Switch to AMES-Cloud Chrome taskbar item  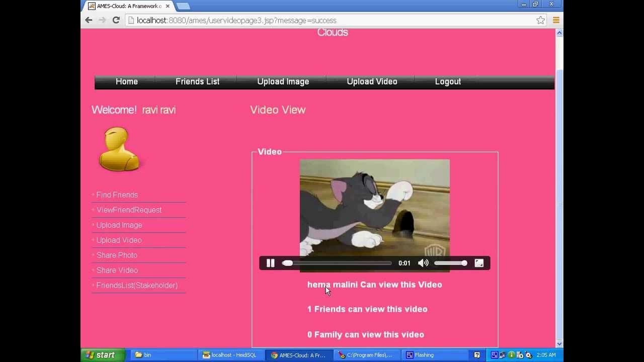point(299,355)
